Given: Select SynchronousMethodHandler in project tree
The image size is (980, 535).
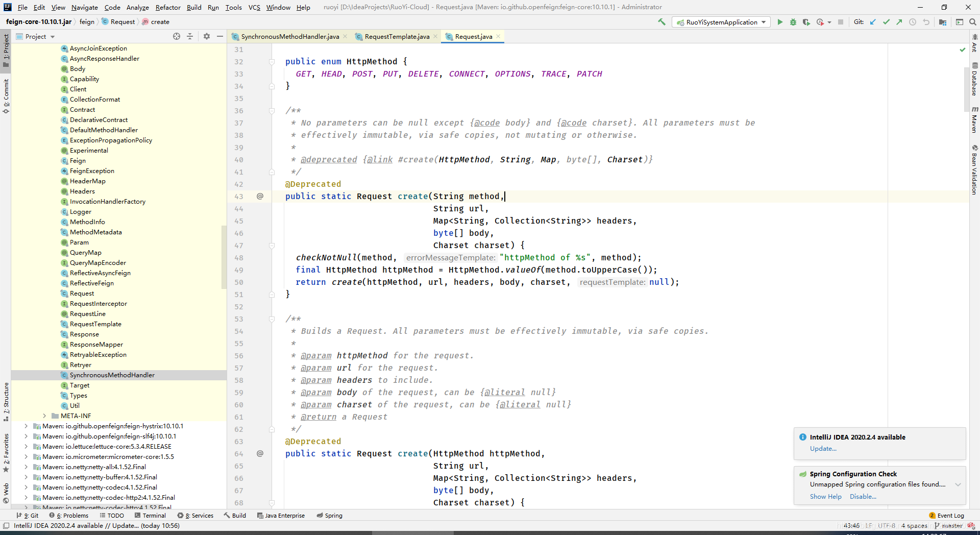Looking at the screenshot, I should [x=112, y=375].
